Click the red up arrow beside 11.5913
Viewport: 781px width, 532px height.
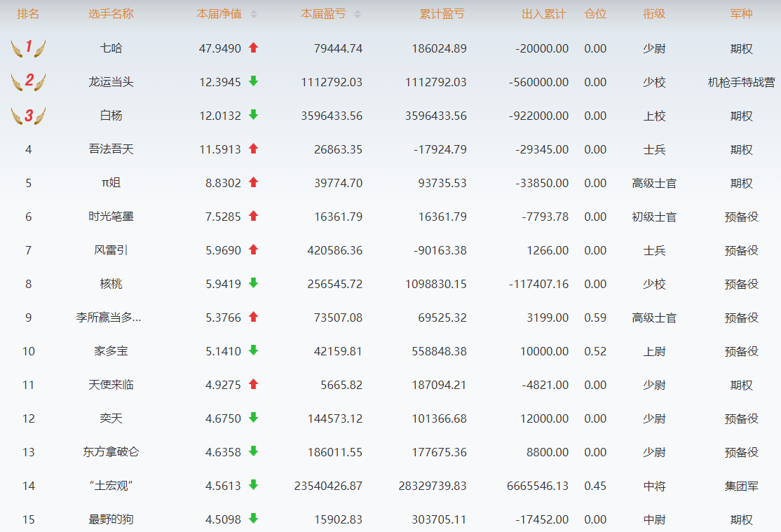pos(254,149)
